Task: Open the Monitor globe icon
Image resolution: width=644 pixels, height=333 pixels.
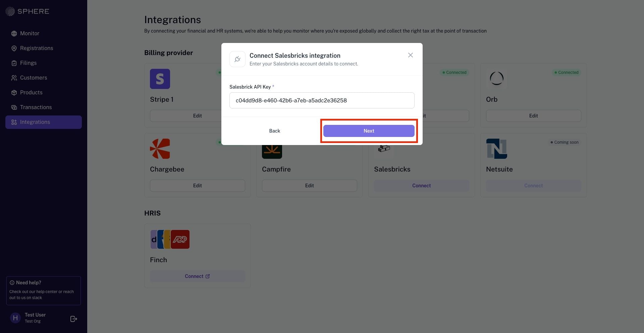Action: [14, 34]
